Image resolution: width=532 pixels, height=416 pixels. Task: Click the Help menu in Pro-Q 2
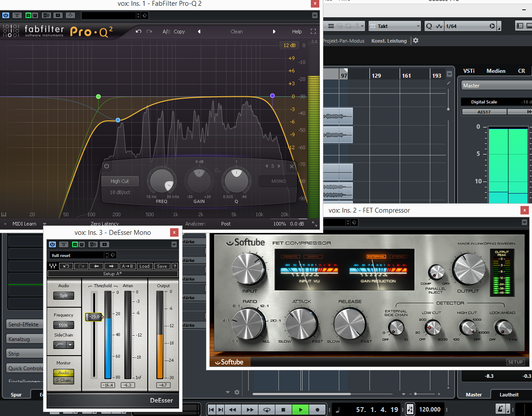[297, 32]
